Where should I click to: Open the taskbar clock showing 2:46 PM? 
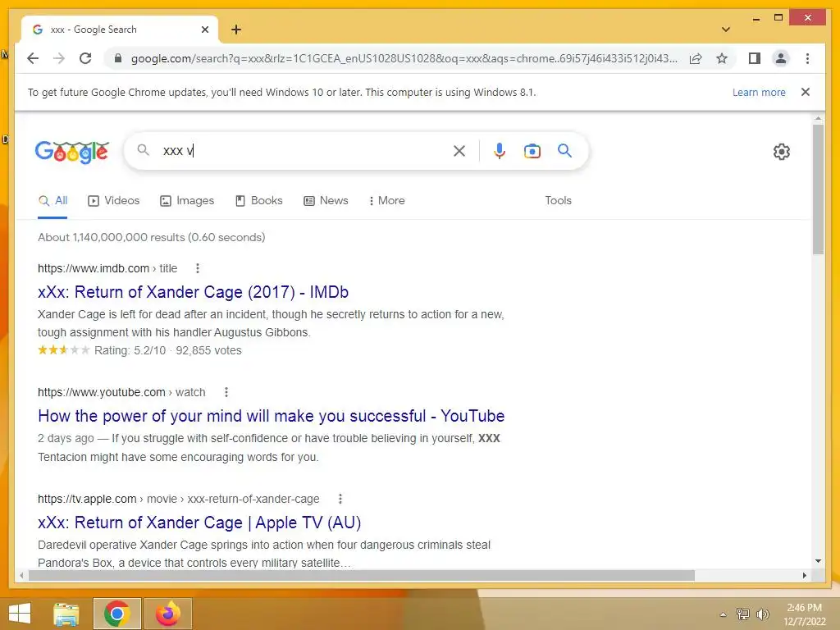tap(804, 614)
